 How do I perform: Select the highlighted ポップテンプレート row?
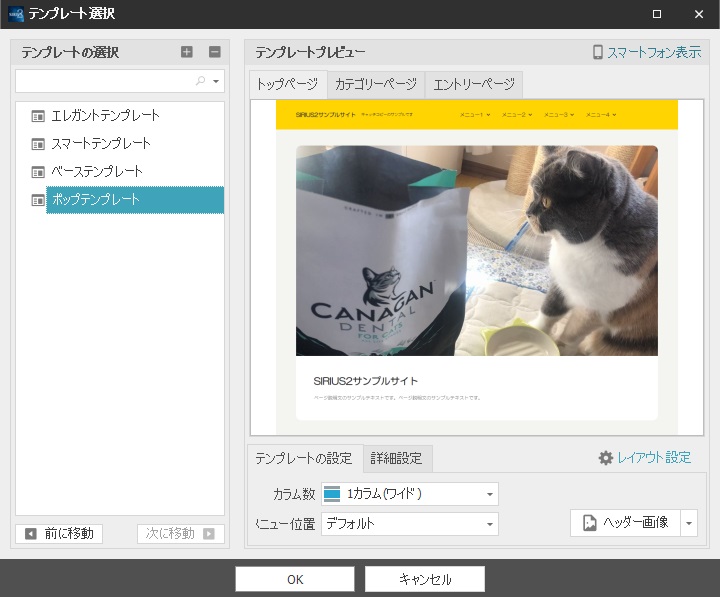coord(135,200)
